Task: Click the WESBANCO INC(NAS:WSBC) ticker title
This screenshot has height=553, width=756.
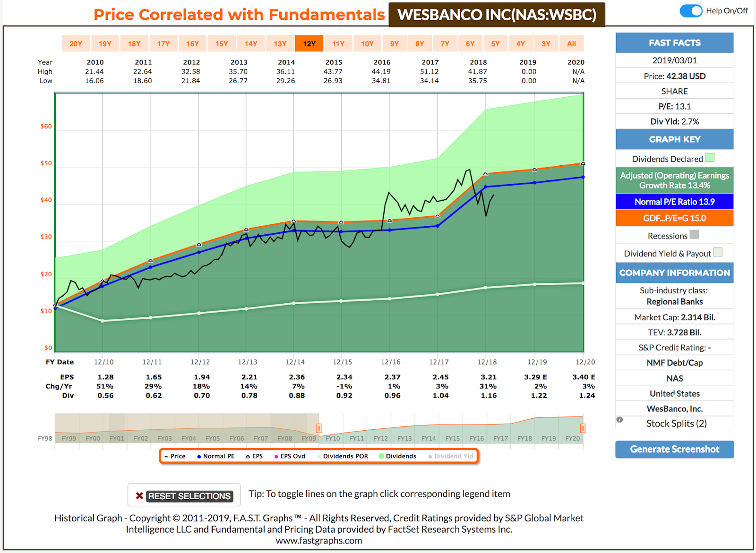Action: coord(497,15)
